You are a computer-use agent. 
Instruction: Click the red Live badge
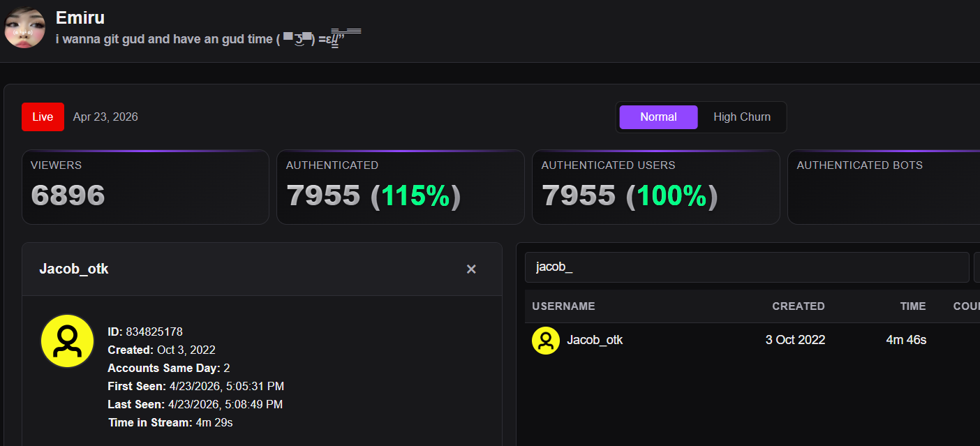[x=43, y=117]
